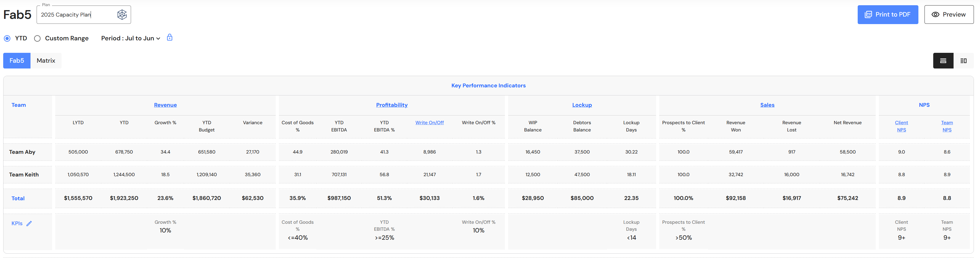980x258 pixels.
Task: Click Team Keith's YTD value 1,244,500
Action: [x=124, y=175]
